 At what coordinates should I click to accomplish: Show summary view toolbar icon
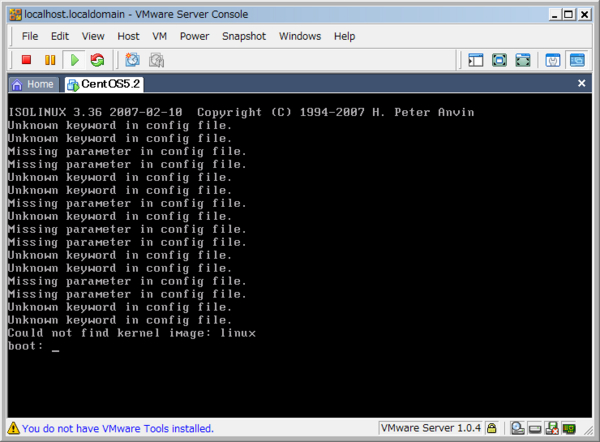553,60
